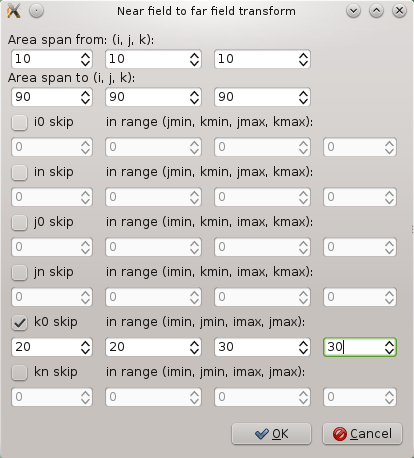Toggle the in skip checkbox
Viewport: 414px width, 458px height.
click(x=19, y=172)
